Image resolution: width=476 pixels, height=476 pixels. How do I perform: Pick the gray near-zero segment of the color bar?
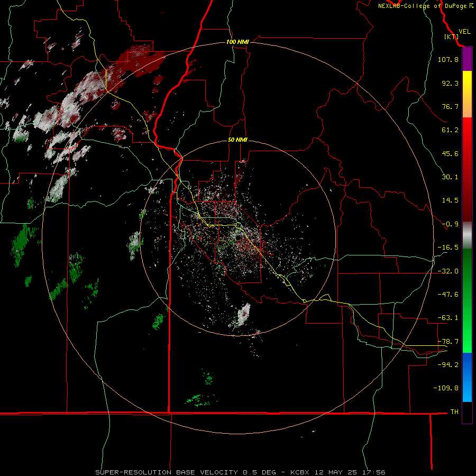click(x=467, y=235)
